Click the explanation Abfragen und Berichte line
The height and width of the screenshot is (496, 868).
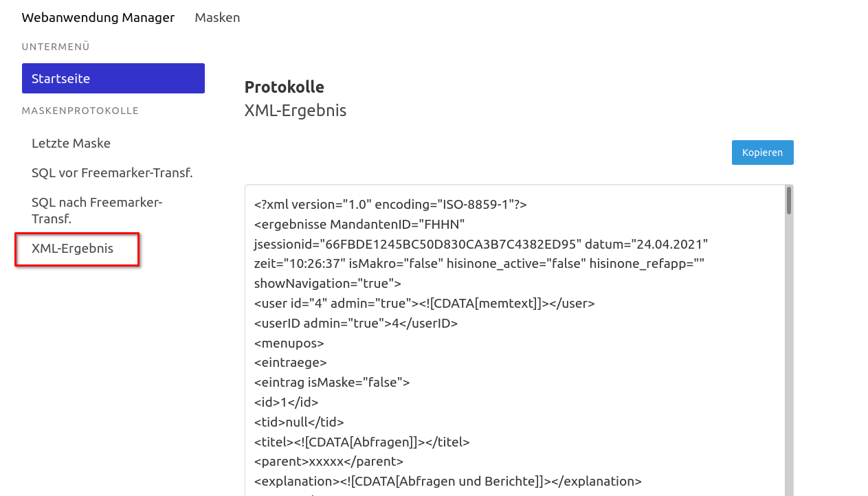[x=448, y=481]
